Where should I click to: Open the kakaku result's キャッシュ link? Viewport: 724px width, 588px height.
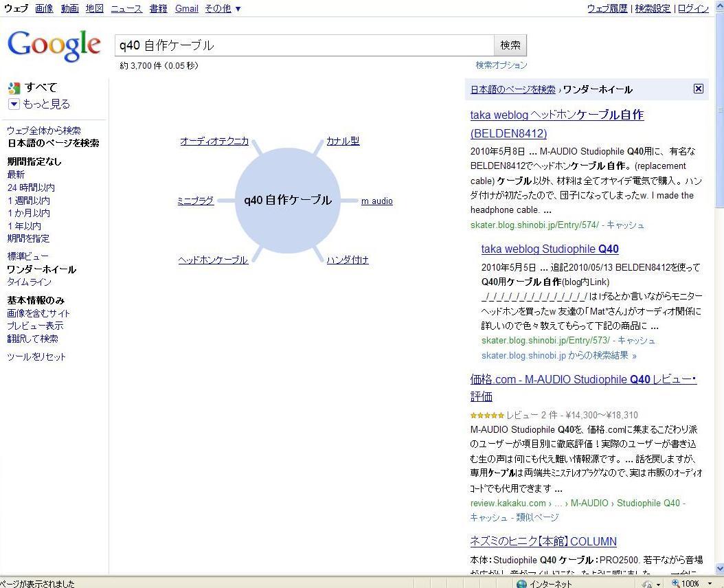[488, 517]
